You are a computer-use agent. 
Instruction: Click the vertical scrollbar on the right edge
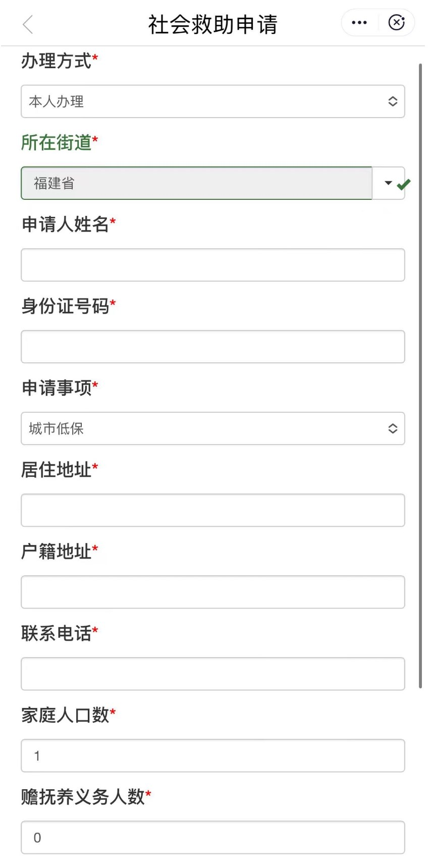click(x=420, y=375)
